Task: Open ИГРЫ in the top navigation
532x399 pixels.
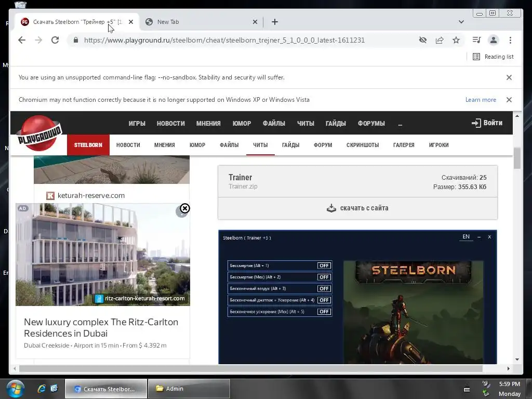Action: [x=137, y=124]
